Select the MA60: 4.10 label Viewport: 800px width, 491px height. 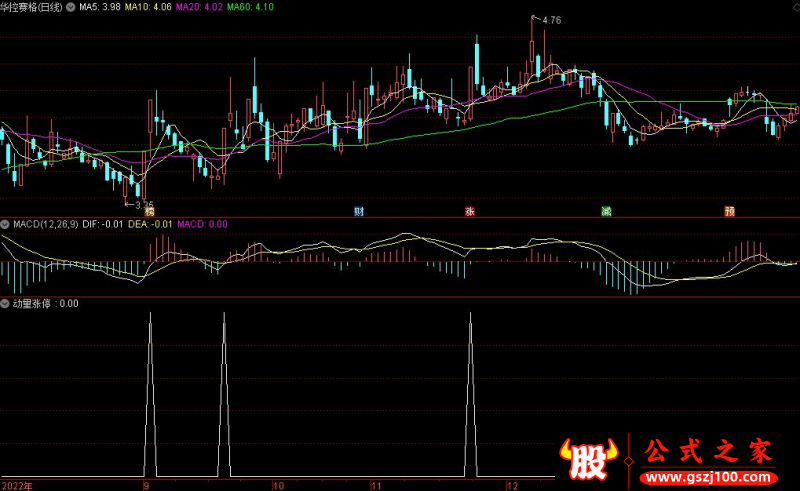click(x=251, y=7)
